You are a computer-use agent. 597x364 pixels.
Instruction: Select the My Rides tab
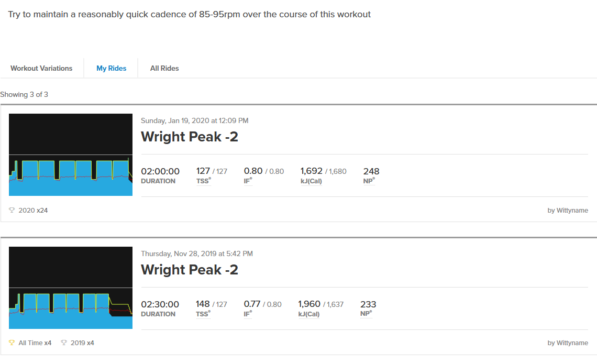[x=111, y=68]
